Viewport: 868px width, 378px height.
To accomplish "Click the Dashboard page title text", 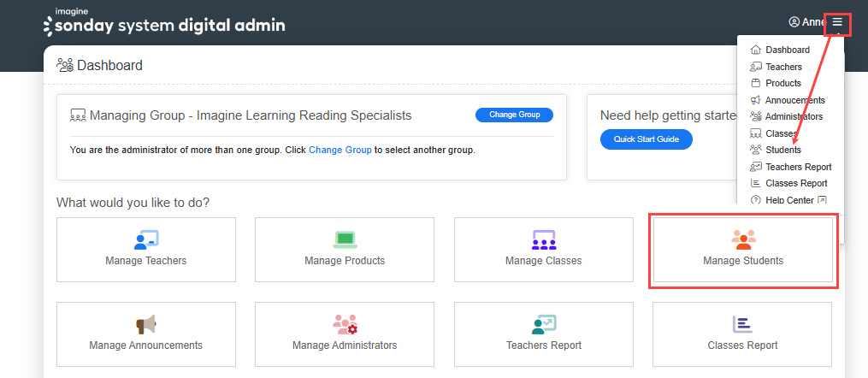I will tap(109, 65).
